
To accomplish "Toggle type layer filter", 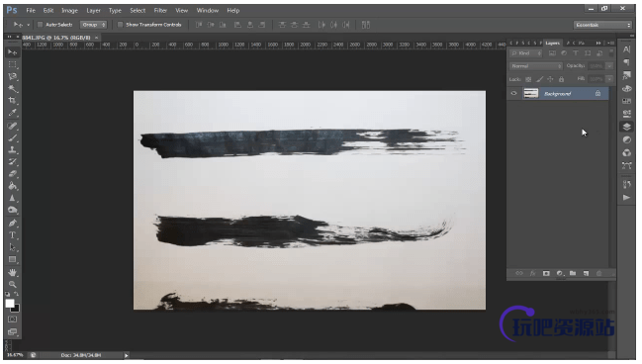I will (x=576, y=53).
